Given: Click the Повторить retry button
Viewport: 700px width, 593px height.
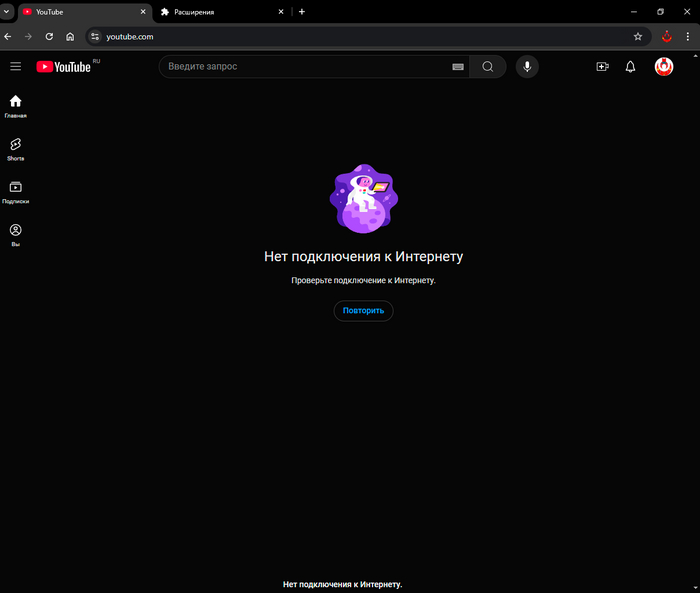Looking at the screenshot, I should [x=363, y=310].
